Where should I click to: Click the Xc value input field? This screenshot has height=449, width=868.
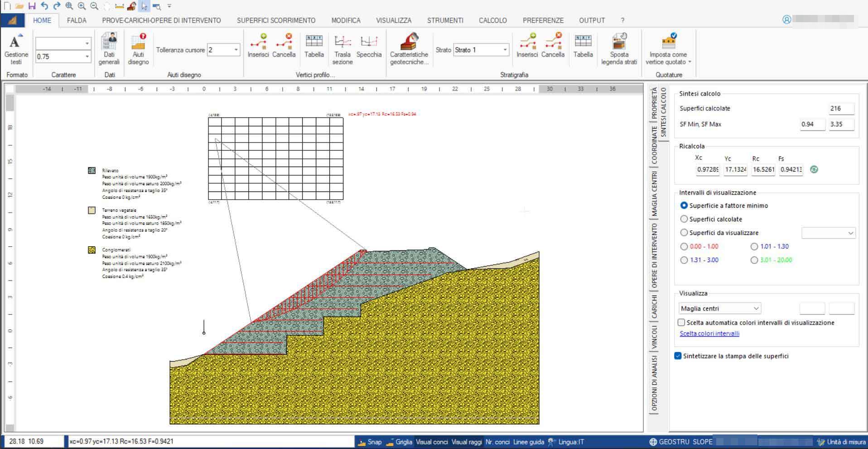point(707,170)
